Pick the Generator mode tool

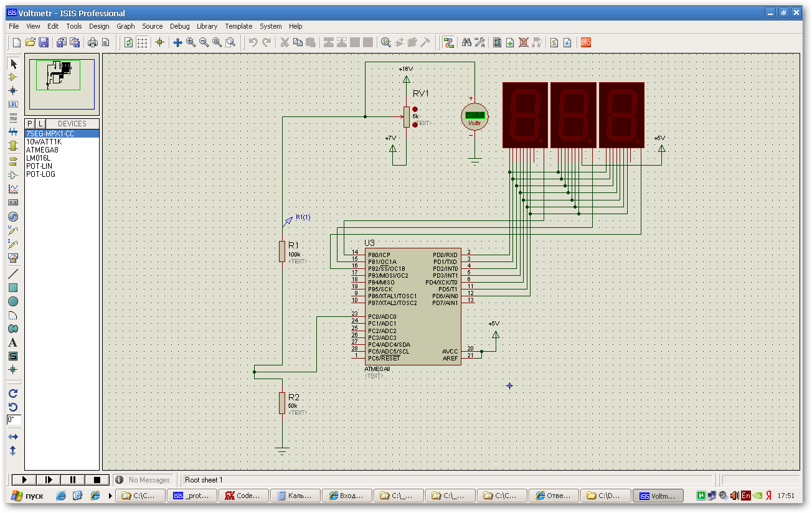13,217
